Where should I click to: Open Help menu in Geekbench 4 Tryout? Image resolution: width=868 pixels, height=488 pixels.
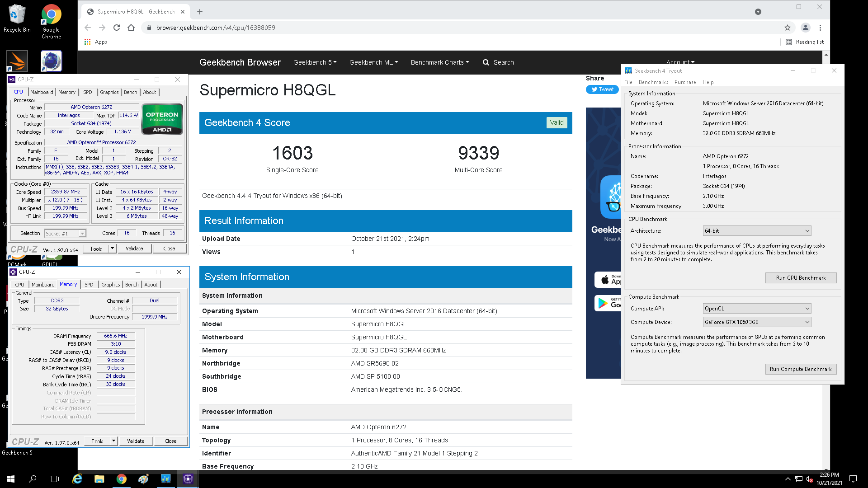[x=708, y=82]
